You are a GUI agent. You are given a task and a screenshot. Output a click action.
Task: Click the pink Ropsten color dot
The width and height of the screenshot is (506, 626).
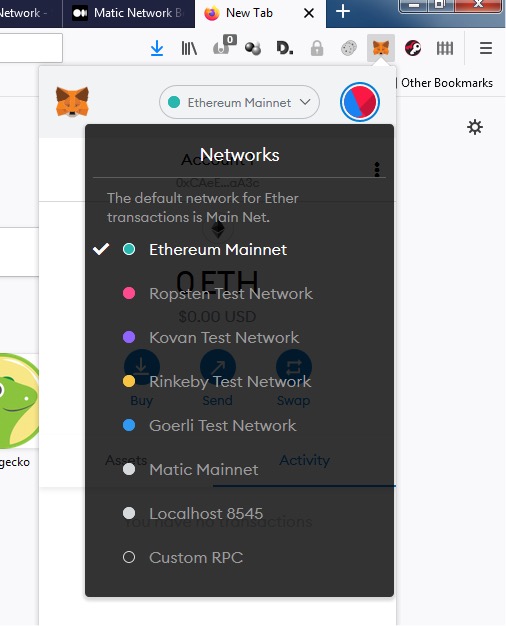[x=129, y=293]
